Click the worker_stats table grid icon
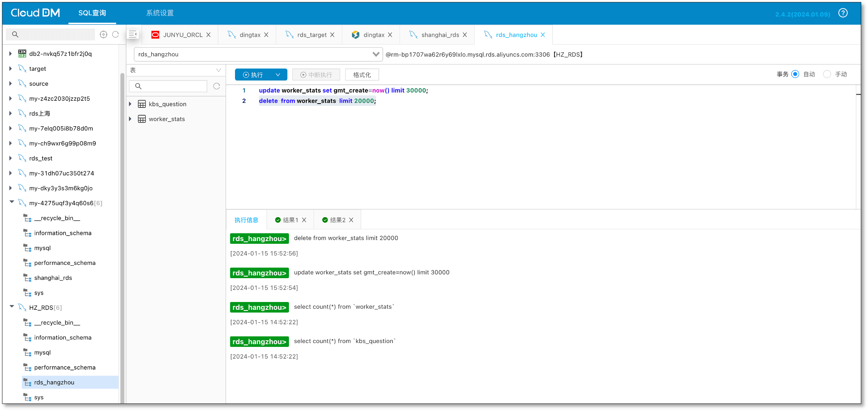 (x=142, y=119)
